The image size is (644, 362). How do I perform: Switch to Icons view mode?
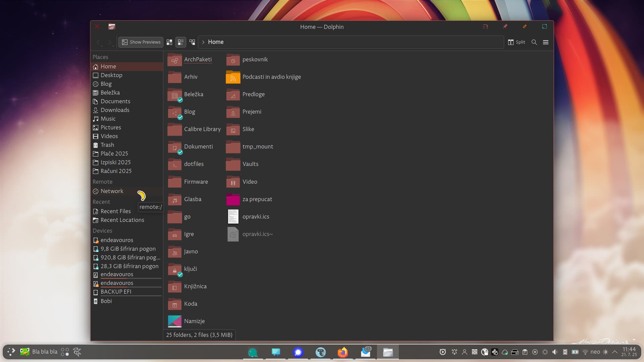169,42
